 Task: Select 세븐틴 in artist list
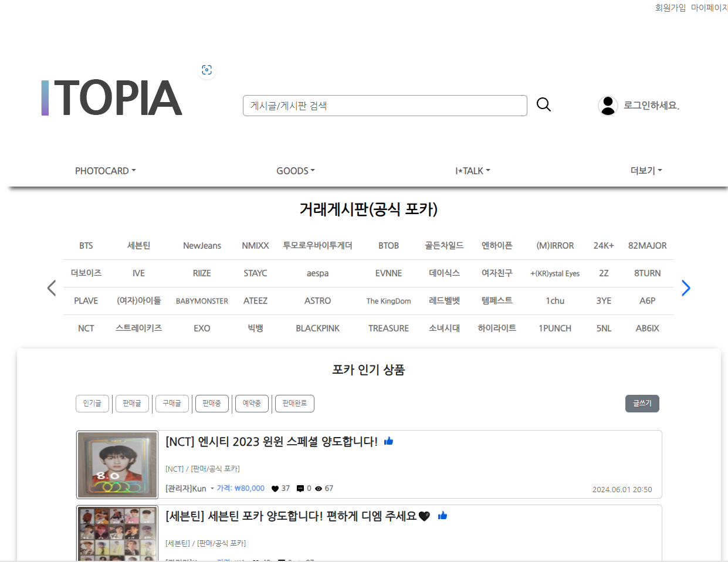(138, 246)
